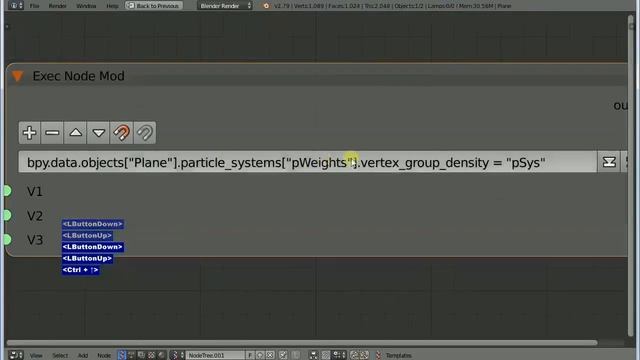Open the Render menu
Screen dimensions: 640x360
coord(58,6)
